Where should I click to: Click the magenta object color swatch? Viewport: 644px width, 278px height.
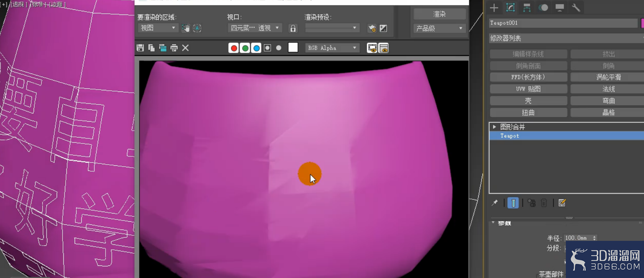point(642,23)
